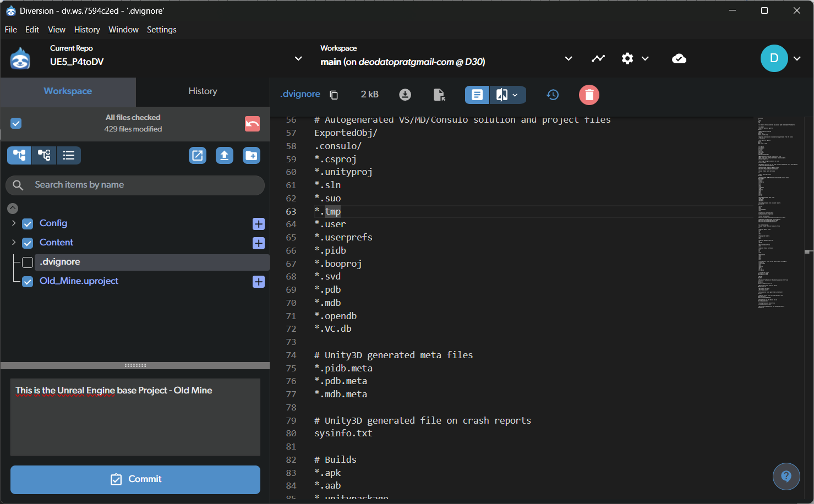This screenshot has width=814, height=504.
Task: Open the Window menu
Action: point(123,30)
